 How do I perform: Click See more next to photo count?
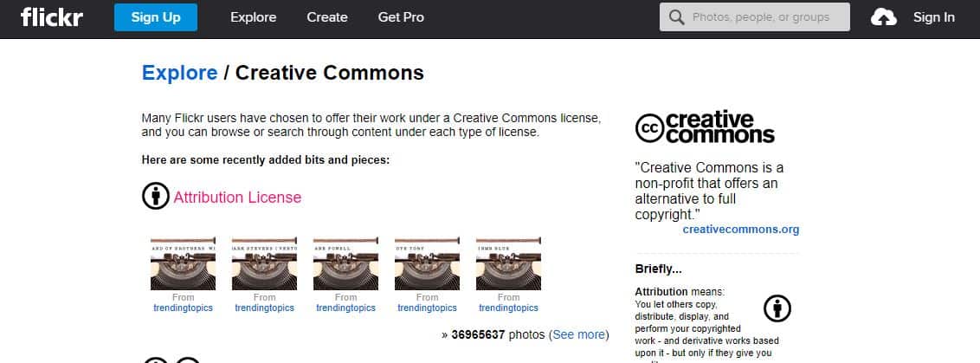[x=578, y=334]
